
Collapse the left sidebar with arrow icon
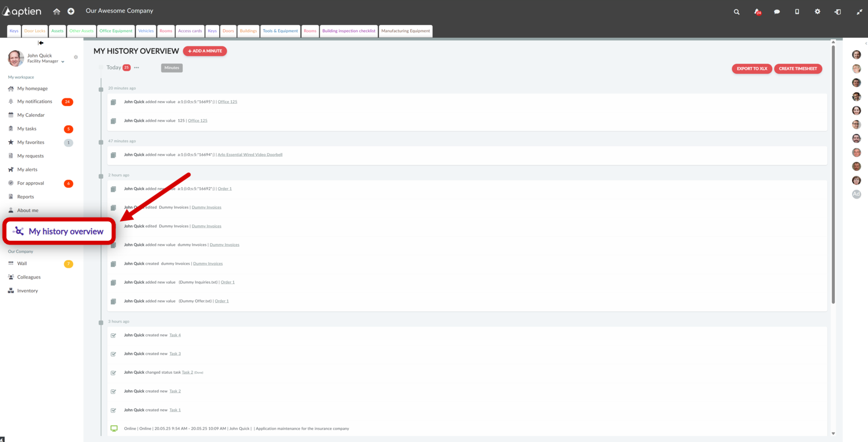coord(41,43)
